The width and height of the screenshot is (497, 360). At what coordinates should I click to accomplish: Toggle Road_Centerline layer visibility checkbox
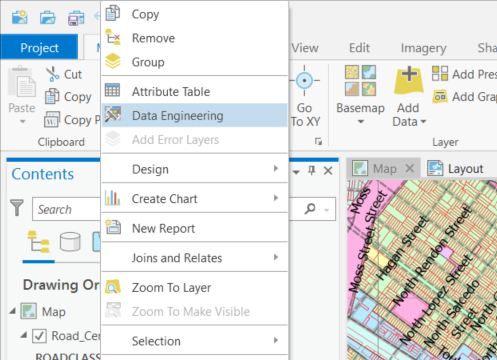click(39, 336)
